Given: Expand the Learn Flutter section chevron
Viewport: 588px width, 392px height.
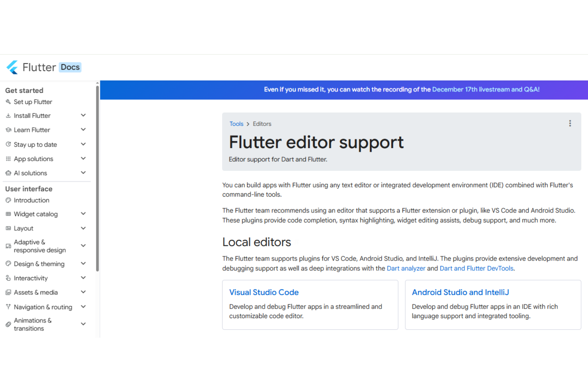Looking at the screenshot, I should (83, 130).
